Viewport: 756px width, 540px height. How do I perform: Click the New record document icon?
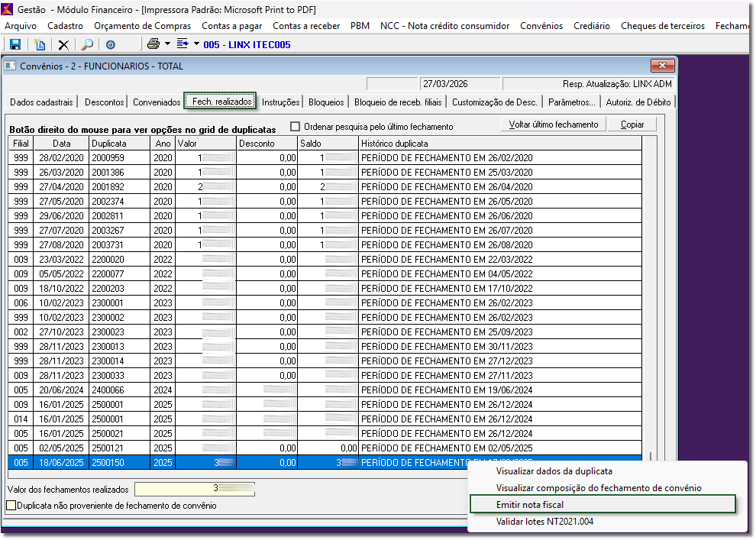[x=40, y=45]
